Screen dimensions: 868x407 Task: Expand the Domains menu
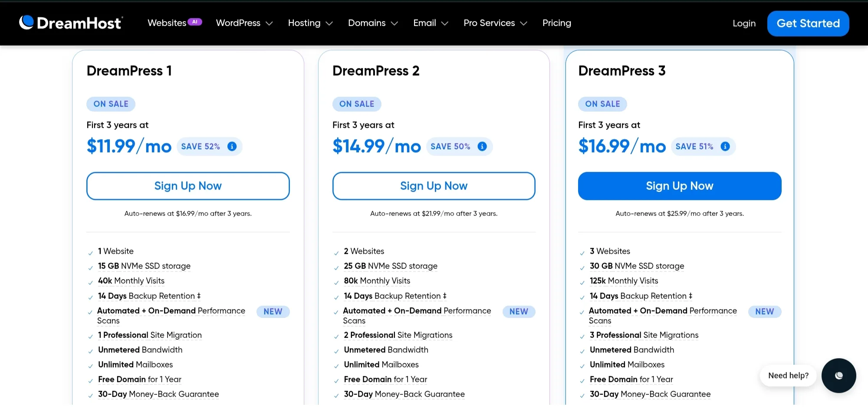[x=373, y=23]
